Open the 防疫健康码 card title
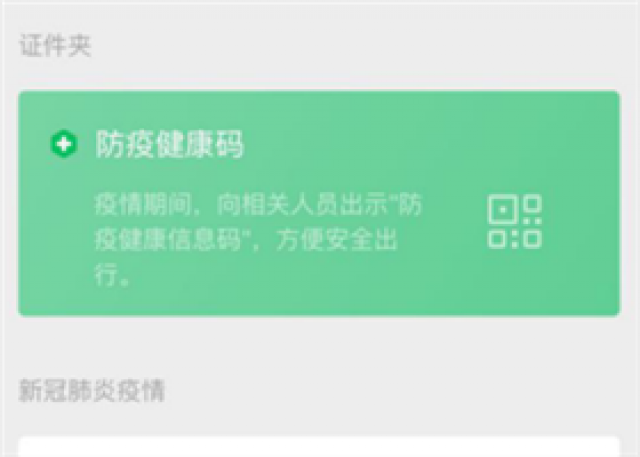 click(x=169, y=144)
